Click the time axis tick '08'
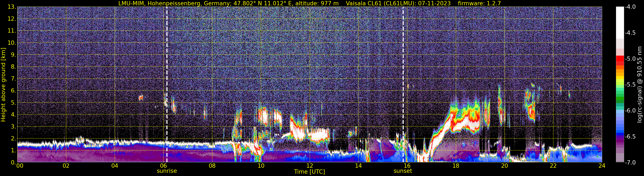The image size is (644, 176). coord(212,166)
